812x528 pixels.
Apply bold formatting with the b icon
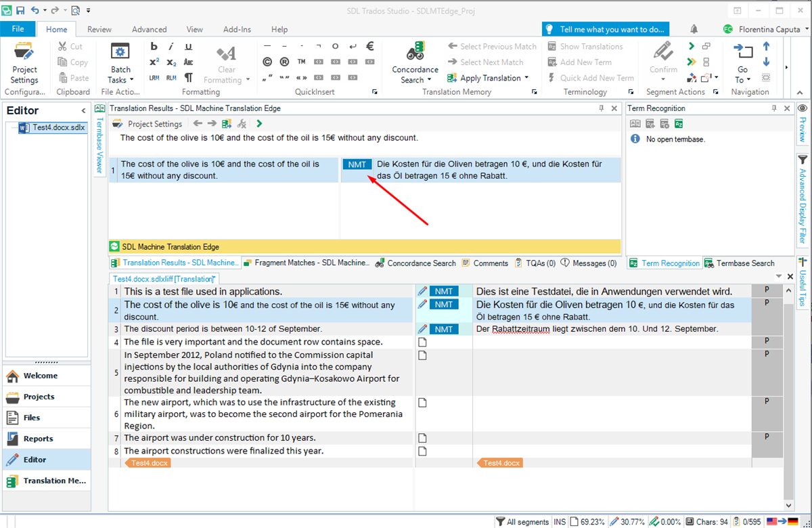click(154, 47)
